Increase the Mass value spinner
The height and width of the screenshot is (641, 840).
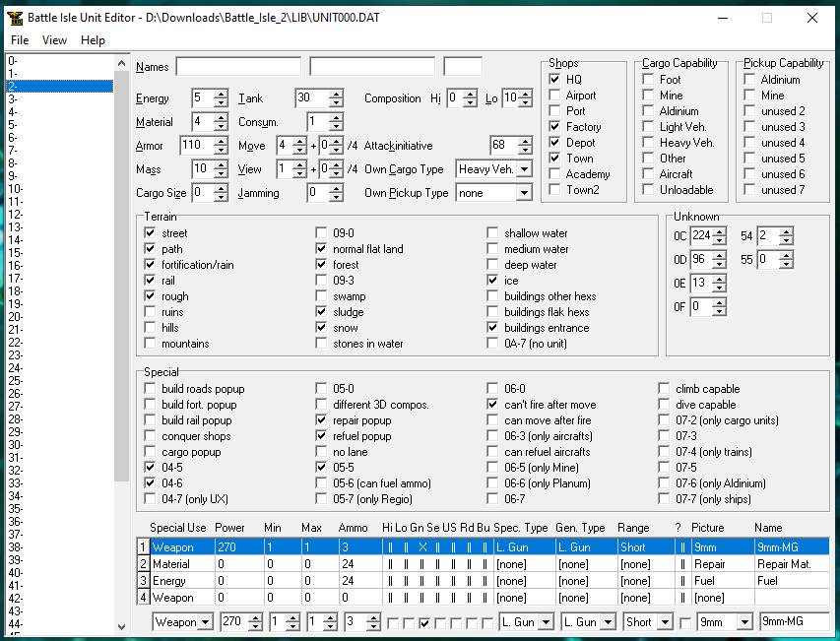click(222, 164)
